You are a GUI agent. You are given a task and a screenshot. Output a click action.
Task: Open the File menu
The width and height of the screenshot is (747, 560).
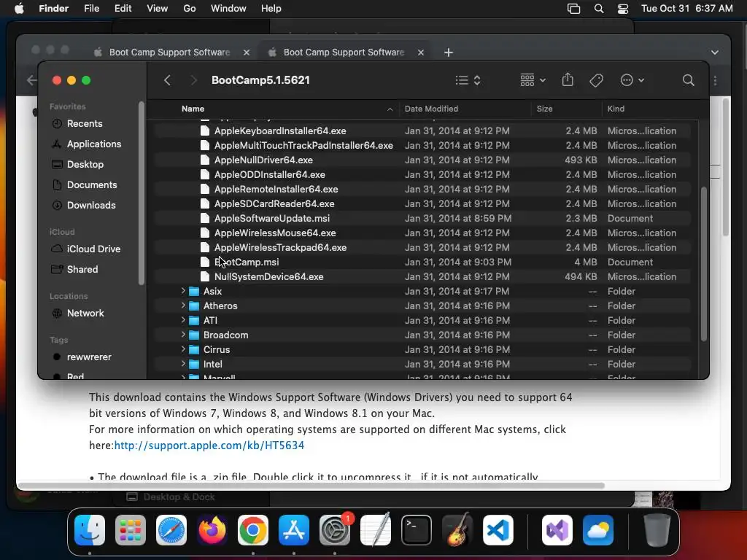(x=91, y=9)
